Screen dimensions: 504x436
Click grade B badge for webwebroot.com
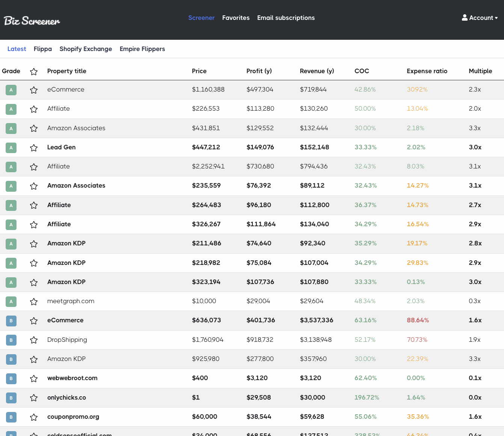tap(11, 379)
